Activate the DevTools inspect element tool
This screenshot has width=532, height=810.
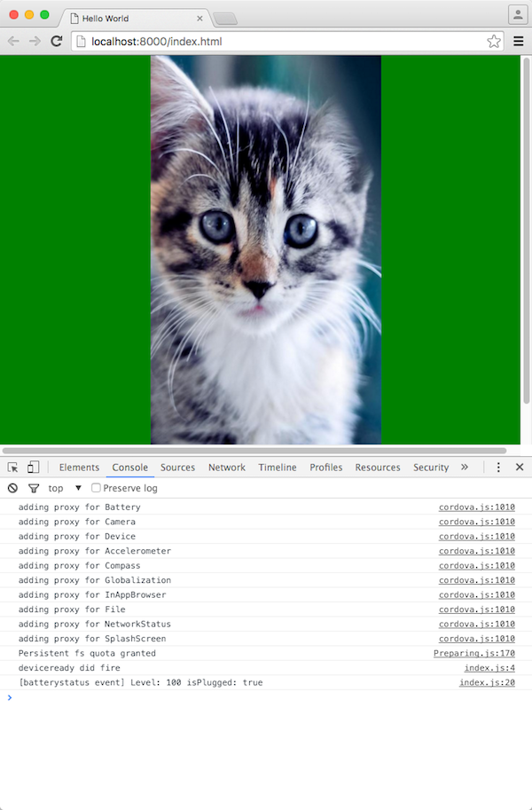pyautogui.click(x=13, y=468)
